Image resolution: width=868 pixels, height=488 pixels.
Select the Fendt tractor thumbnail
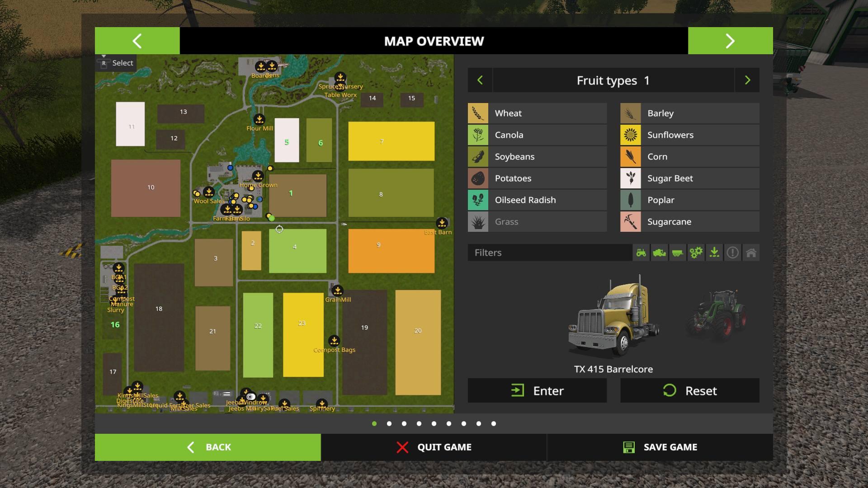(x=716, y=315)
